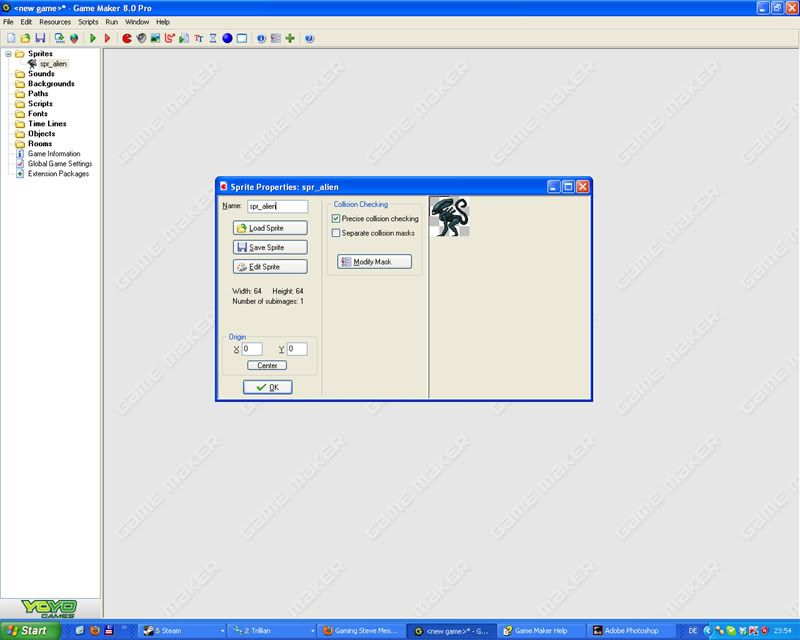Collapse the Sprites folder in tree
The height and width of the screenshot is (640, 800).
coord(8,54)
